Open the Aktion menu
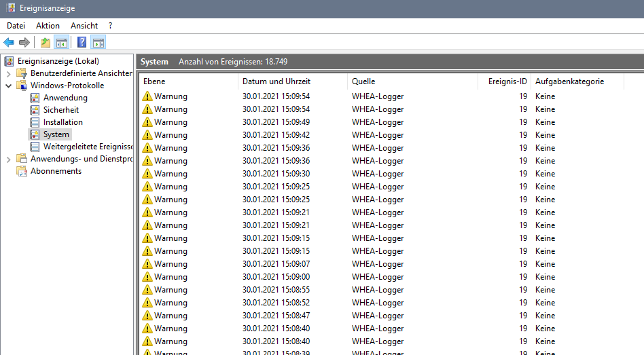Screen dimensions: 644x355 click(x=48, y=25)
